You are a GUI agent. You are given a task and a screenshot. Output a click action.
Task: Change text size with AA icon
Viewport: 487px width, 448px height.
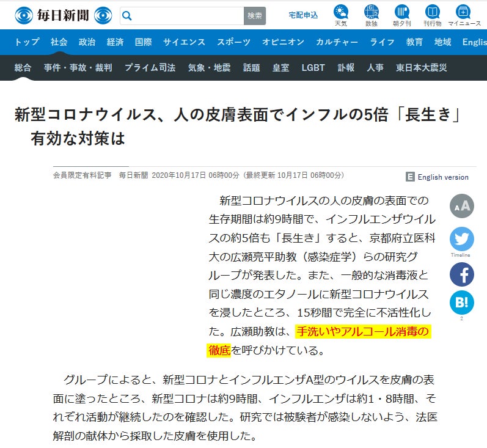click(x=461, y=206)
